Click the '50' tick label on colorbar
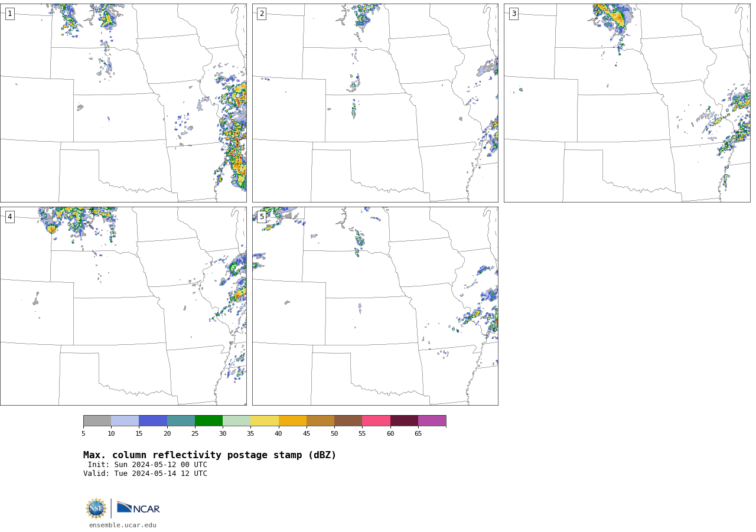This screenshot has width=756, height=532. 334,434
